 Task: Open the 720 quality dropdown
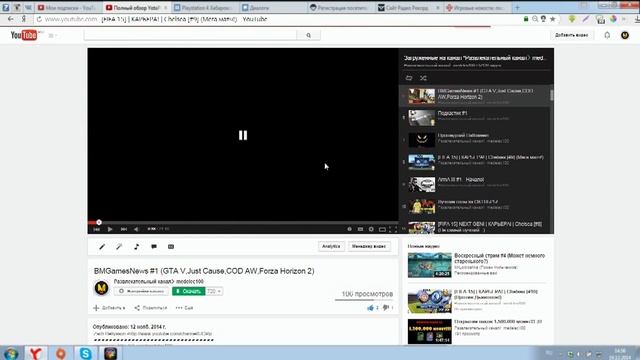pyautogui.click(x=214, y=291)
